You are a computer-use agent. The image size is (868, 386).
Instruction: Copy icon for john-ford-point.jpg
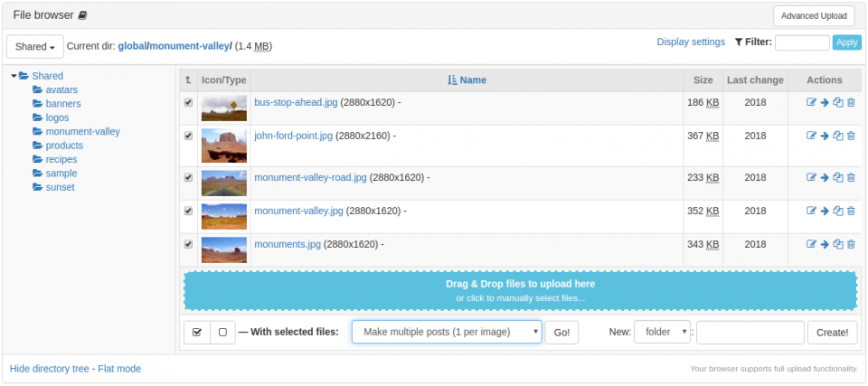click(838, 136)
